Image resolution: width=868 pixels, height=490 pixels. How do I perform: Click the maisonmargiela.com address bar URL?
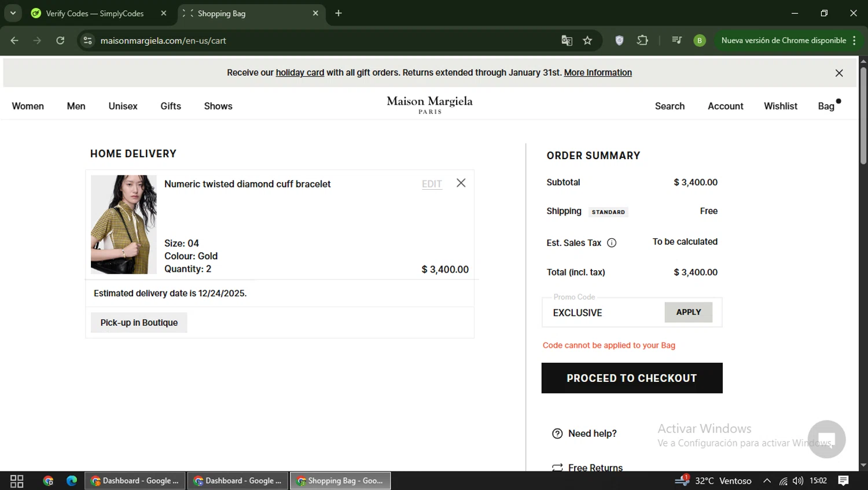point(163,40)
